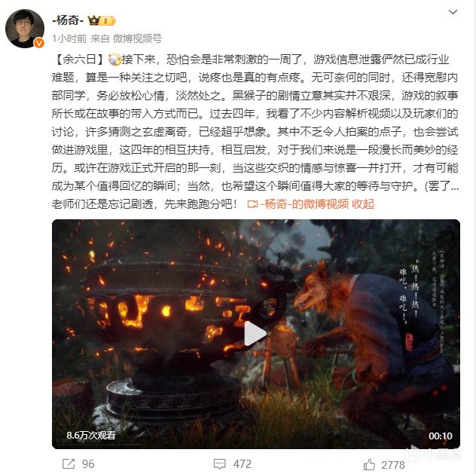Open the 微博视频号 source link

[138, 38]
